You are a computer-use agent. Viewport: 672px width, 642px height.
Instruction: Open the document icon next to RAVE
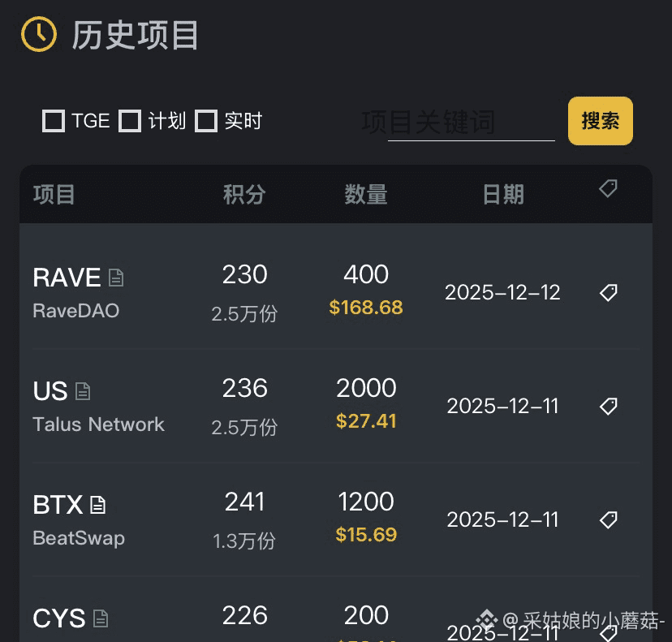tap(116, 278)
